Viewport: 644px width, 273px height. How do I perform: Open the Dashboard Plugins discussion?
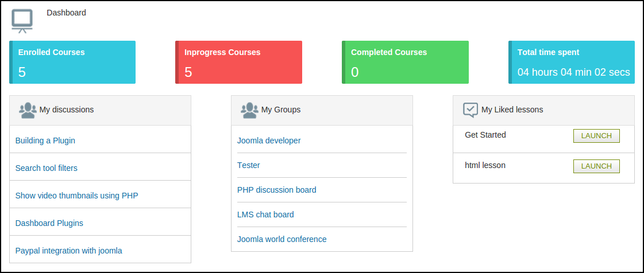coord(49,223)
